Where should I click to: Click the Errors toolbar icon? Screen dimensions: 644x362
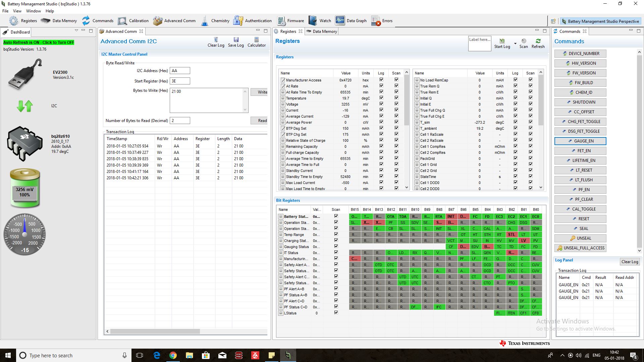click(376, 21)
